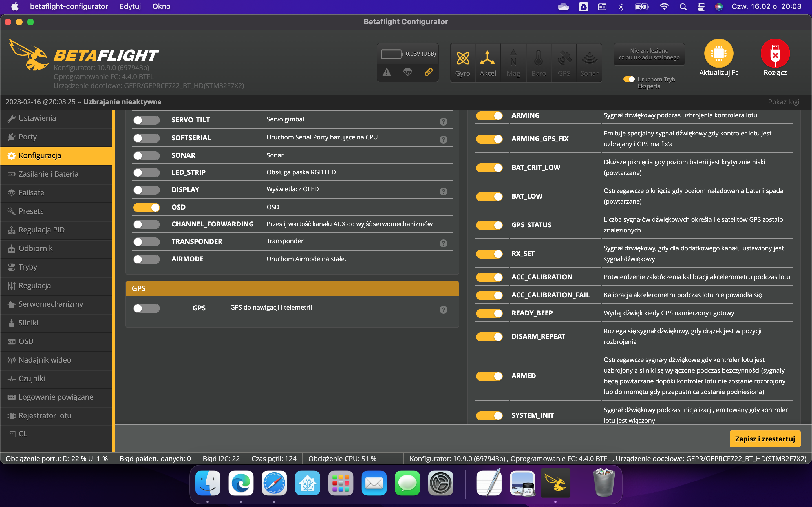The image size is (812, 507).
Task: Click the Betaflight icon in the Dock
Action: [556, 483]
